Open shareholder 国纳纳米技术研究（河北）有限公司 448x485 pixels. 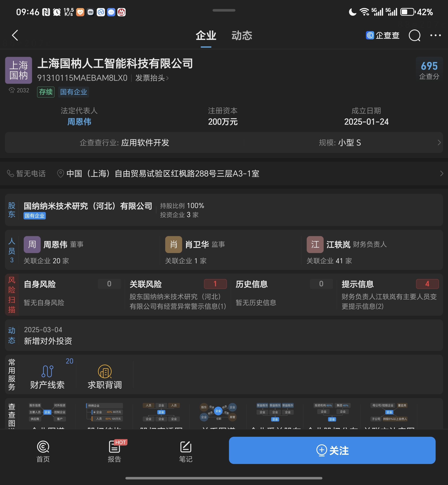[88, 206]
